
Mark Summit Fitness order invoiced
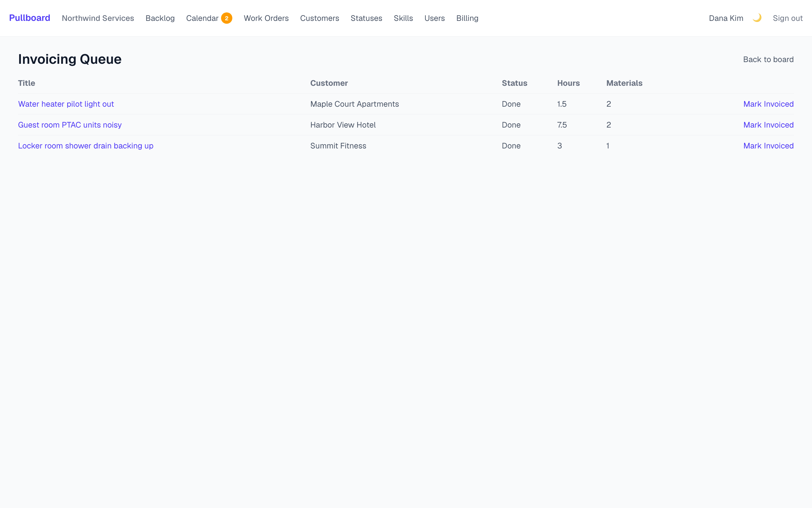tap(768, 146)
